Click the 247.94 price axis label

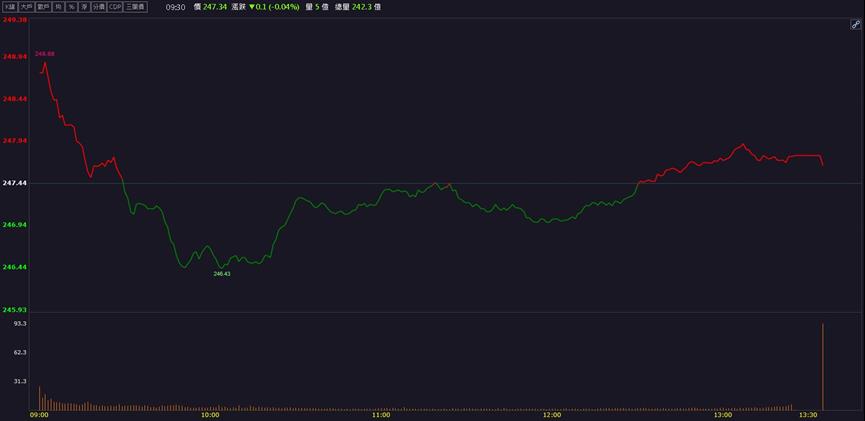point(15,141)
